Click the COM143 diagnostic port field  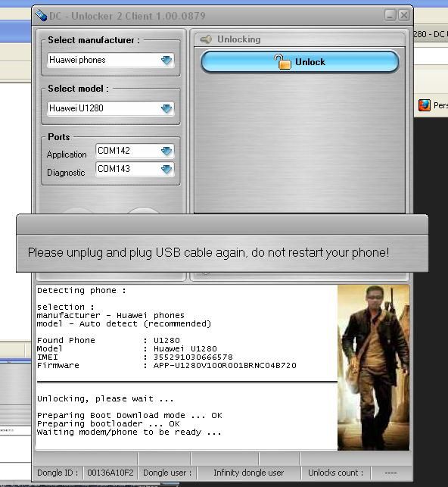[x=135, y=169]
